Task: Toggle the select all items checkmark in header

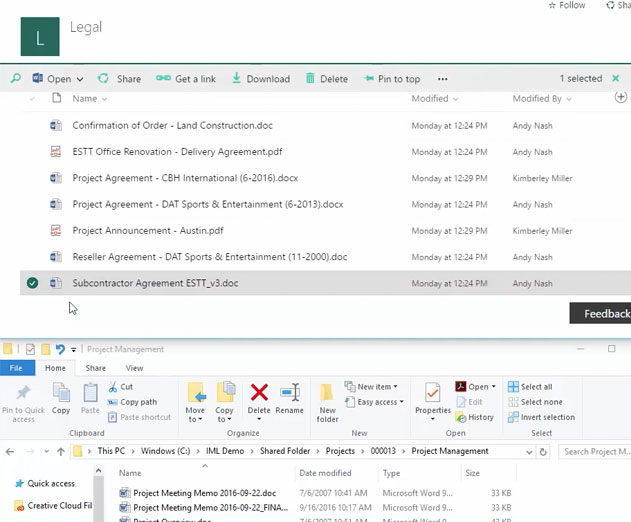Action: pos(32,99)
